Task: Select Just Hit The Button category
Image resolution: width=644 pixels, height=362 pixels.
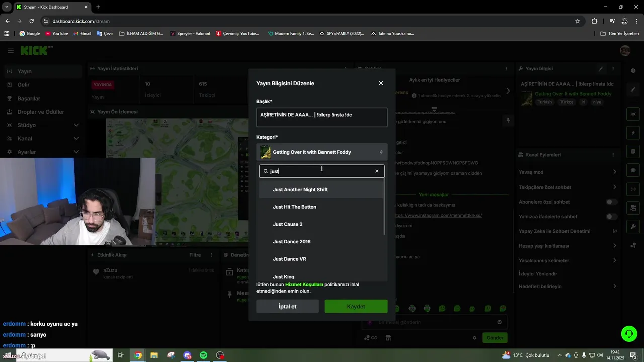Action: (321, 207)
